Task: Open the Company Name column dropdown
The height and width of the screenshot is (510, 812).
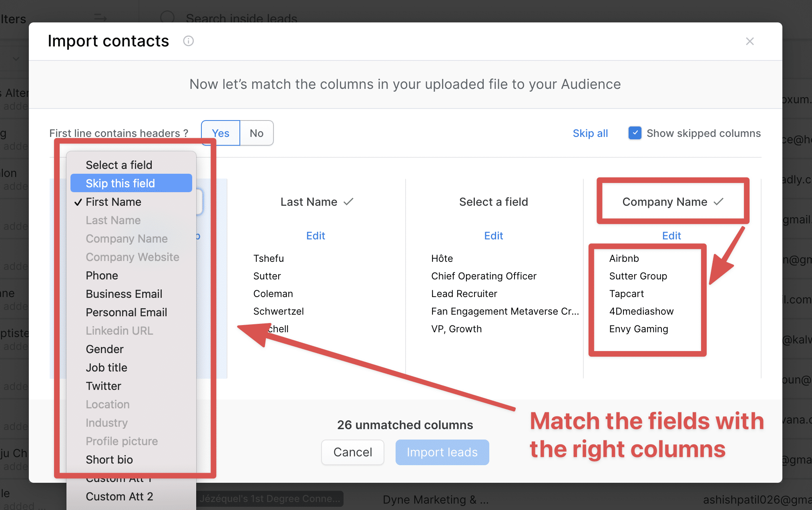Action: [x=672, y=202]
